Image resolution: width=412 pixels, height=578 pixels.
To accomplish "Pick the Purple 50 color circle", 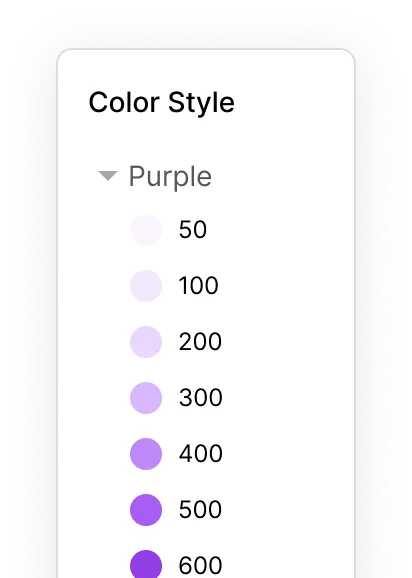I will point(146,230).
